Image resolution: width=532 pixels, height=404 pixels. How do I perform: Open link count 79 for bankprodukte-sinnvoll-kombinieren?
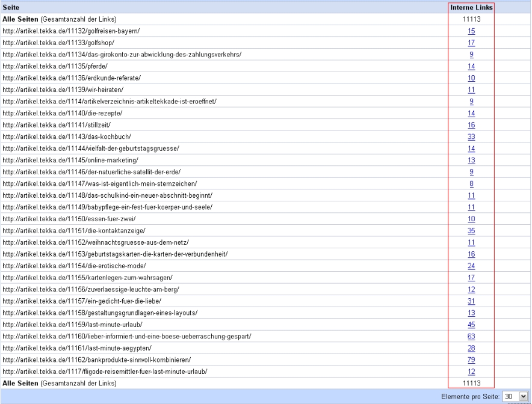pos(471,360)
